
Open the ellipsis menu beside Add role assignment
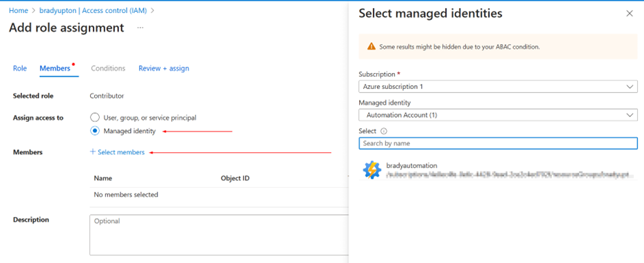[x=140, y=28]
